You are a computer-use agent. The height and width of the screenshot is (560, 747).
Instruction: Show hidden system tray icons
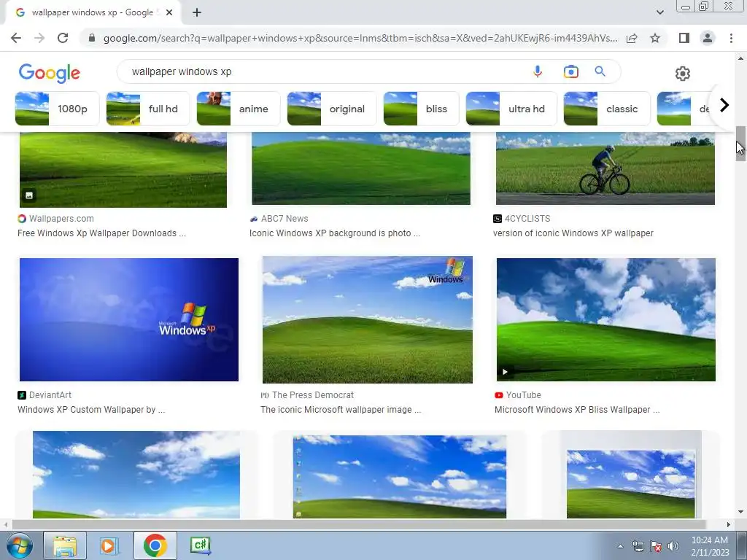(620, 546)
